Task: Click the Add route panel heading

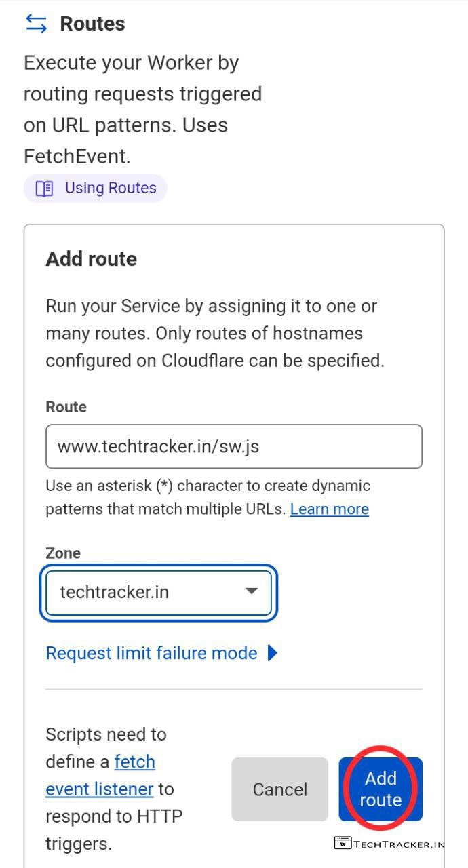Action: pos(91,259)
